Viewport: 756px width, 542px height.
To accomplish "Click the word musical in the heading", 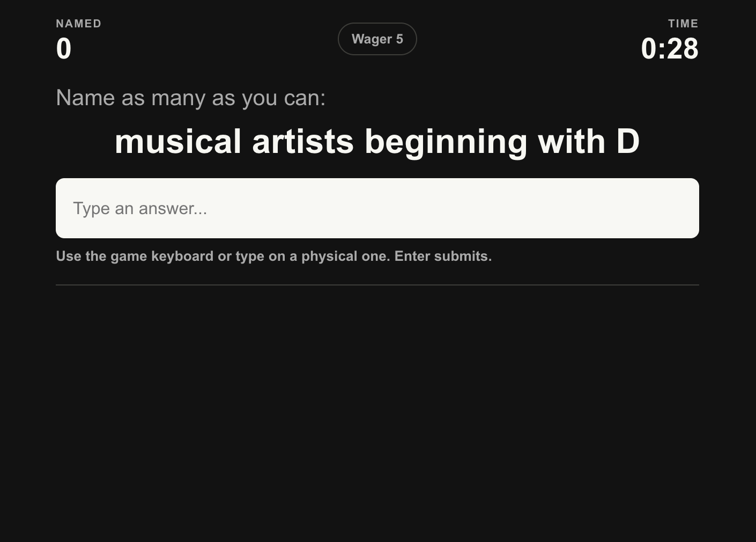I will coord(178,142).
